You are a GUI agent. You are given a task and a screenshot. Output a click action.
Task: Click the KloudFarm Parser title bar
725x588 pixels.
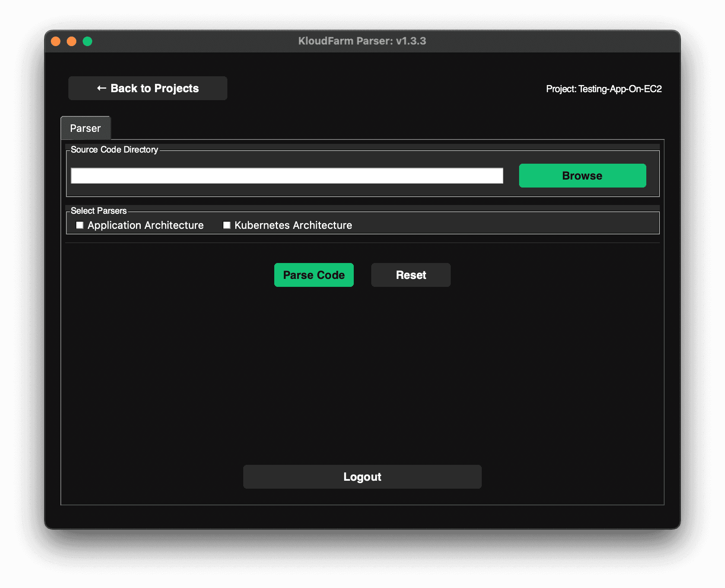click(x=362, y=41)
